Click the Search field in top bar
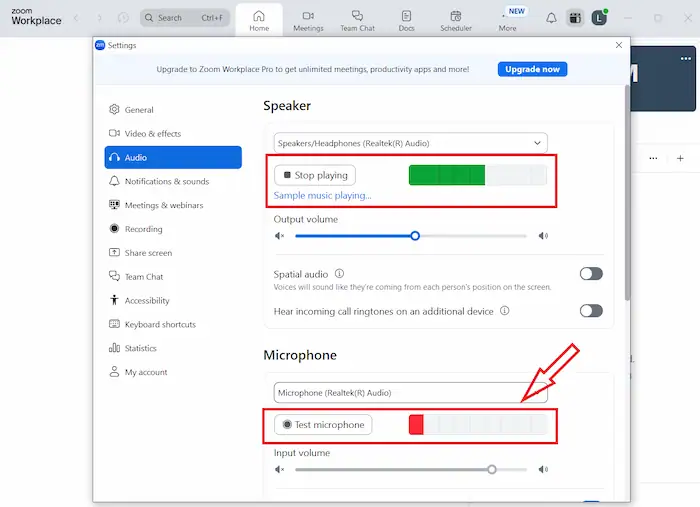Viewport: 700px width, 507px height. coord(185,18)
